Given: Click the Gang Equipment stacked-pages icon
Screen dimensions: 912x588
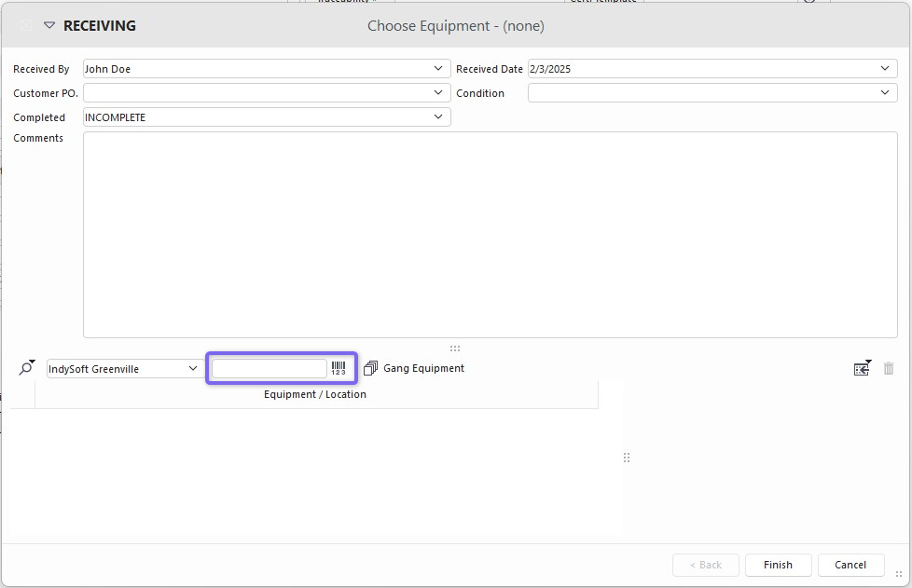Looking at the screenshot, I should click(x=370, y=369).
